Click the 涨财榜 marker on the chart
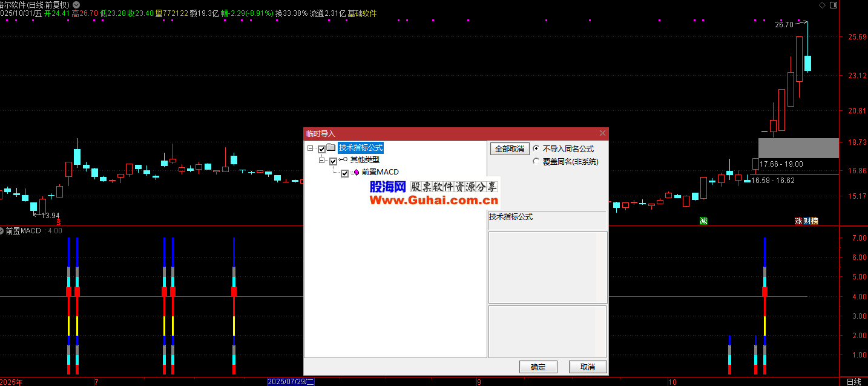The width and height of the screenshot is (868, 386). 806,221
